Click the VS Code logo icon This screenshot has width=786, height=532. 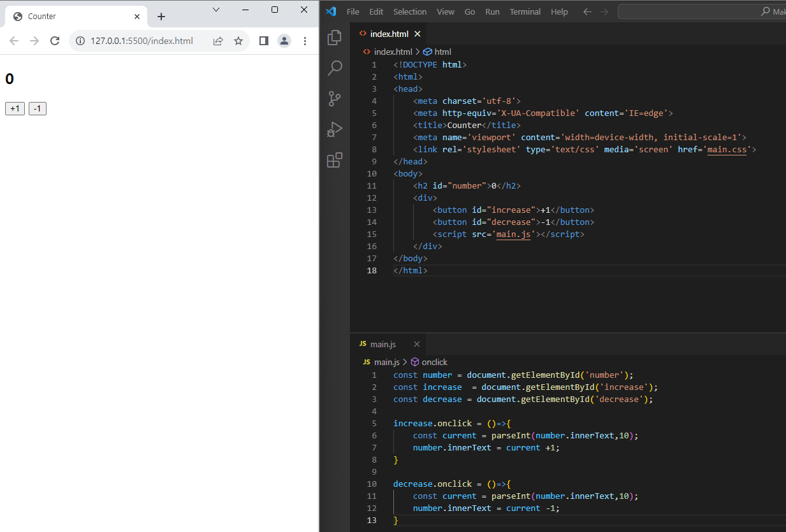point(330,11)
